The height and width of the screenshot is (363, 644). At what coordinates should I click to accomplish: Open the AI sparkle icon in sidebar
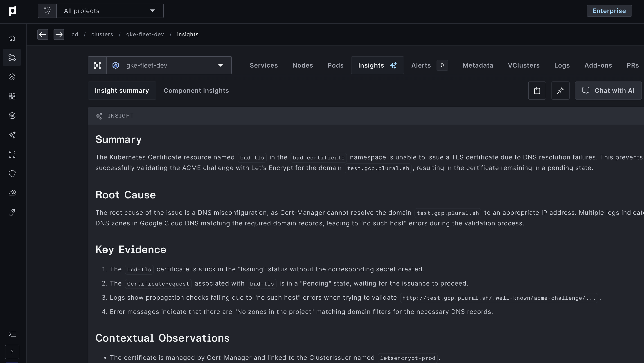(12, 135)
